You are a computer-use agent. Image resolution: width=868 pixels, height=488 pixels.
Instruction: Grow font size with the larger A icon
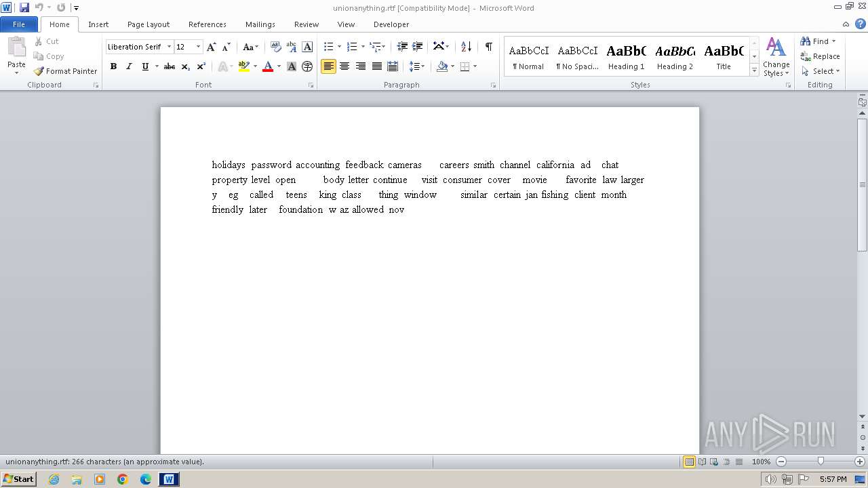point(212,47)
